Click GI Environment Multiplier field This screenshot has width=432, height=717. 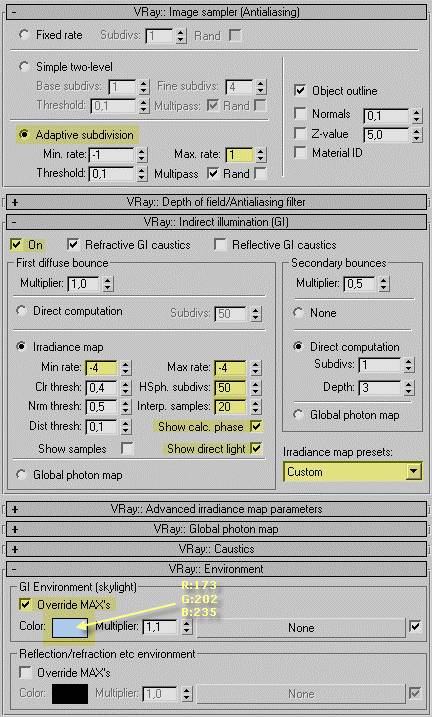160,626
